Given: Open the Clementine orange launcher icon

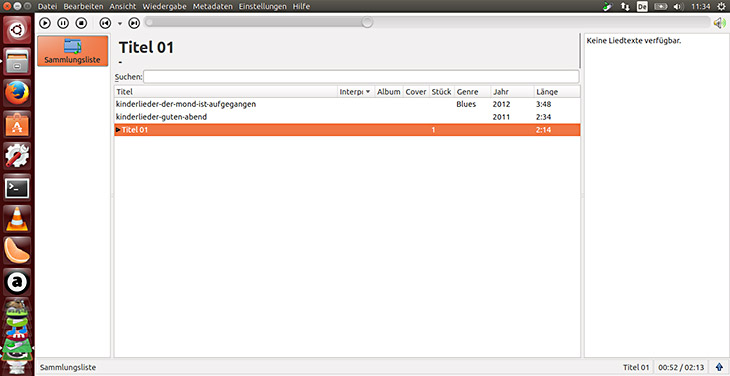Looking at the screenshot, I should click(17, 250).
